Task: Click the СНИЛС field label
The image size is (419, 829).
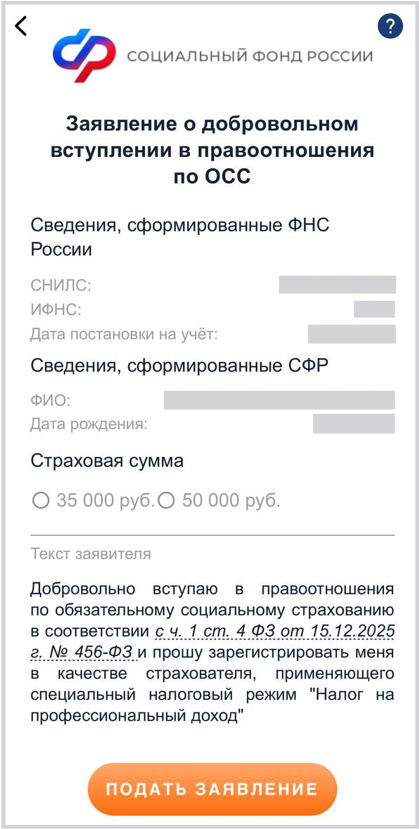Action: pyautogui.click(x=61, y=285)
